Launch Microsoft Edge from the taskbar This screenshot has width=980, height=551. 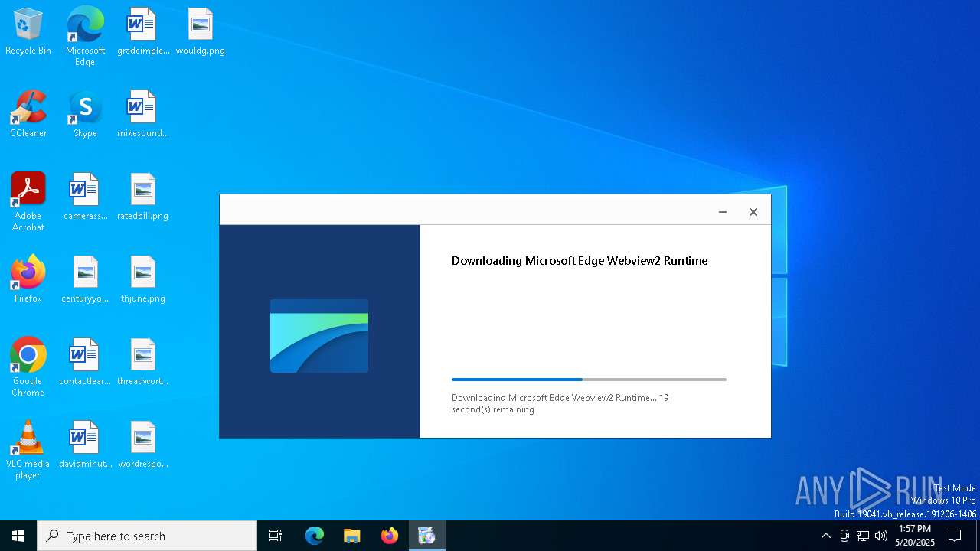tap(315, 536)
